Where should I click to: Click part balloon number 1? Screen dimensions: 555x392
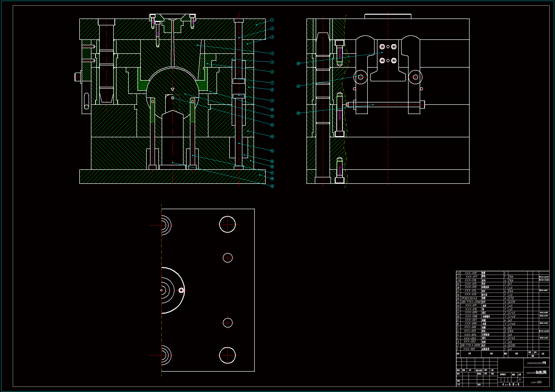click(272, 20)
